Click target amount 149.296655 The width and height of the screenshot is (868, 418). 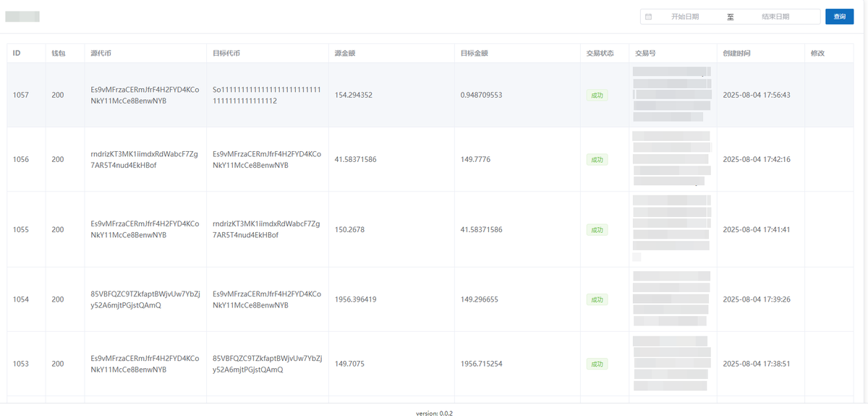click(479, 299)
